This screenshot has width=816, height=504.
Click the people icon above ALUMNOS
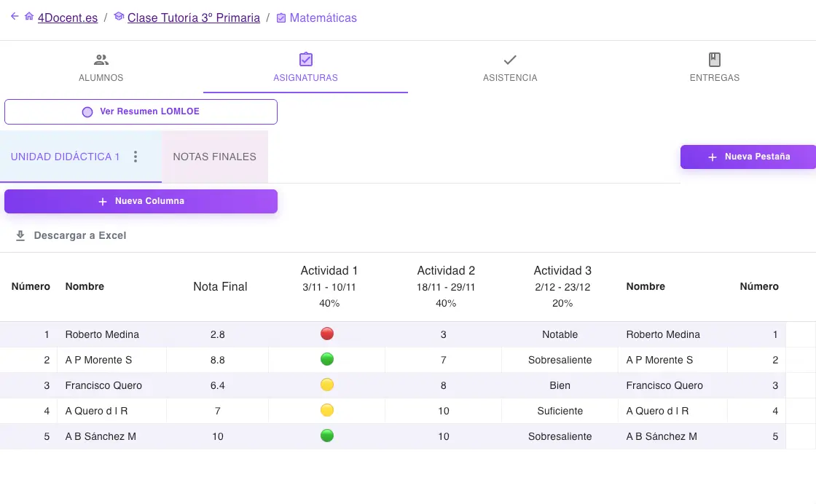tap(101, 60)
